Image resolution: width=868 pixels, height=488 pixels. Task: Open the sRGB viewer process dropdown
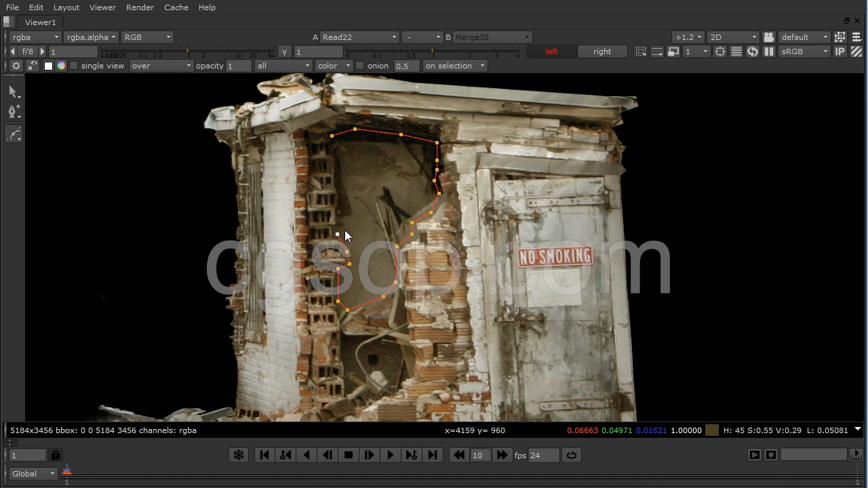[804, 52]
